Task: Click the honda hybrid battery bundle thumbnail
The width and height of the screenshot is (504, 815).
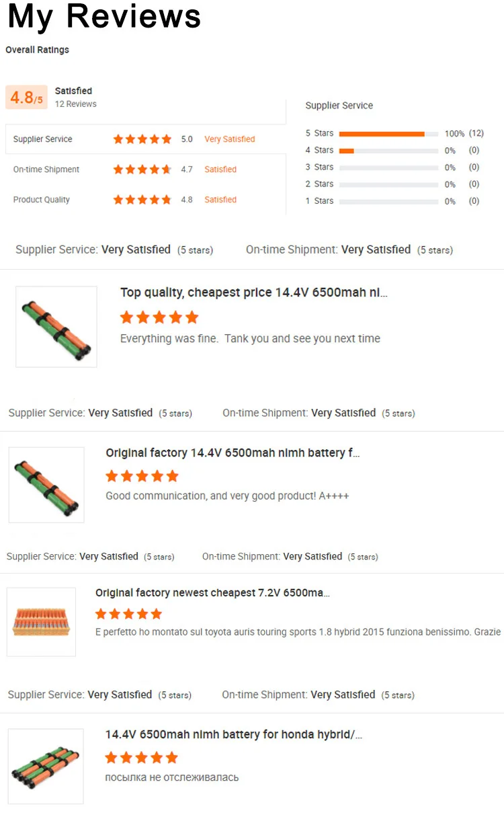Action: pos(46,767)
